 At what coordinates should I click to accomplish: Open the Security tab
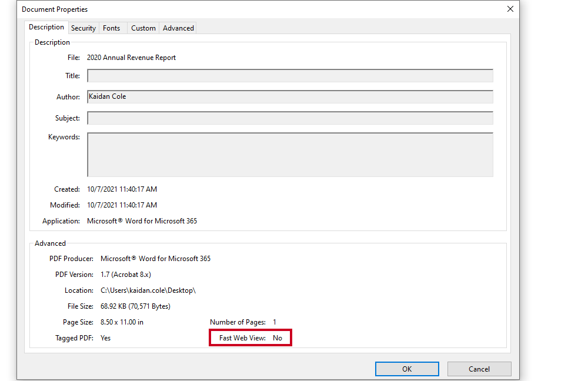click(x=83, y=28)
